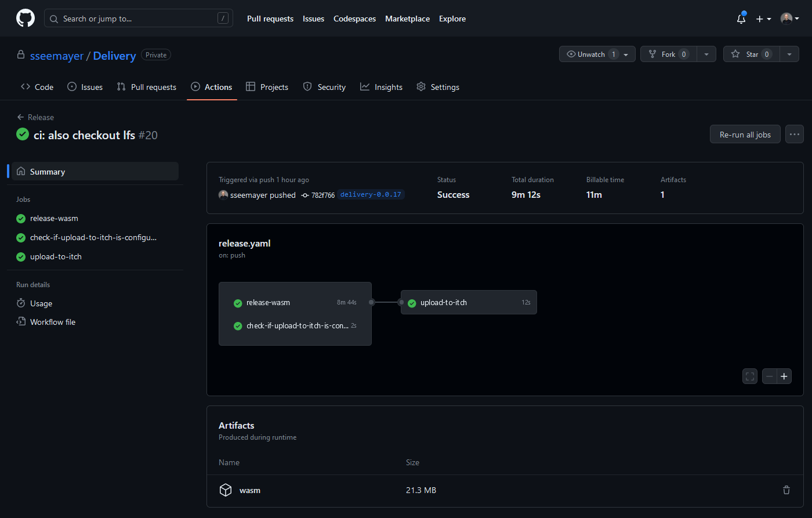This screenshot has width=812, height=518.
Task: Switch to the repository Issues tab
Action: (85, 87)
